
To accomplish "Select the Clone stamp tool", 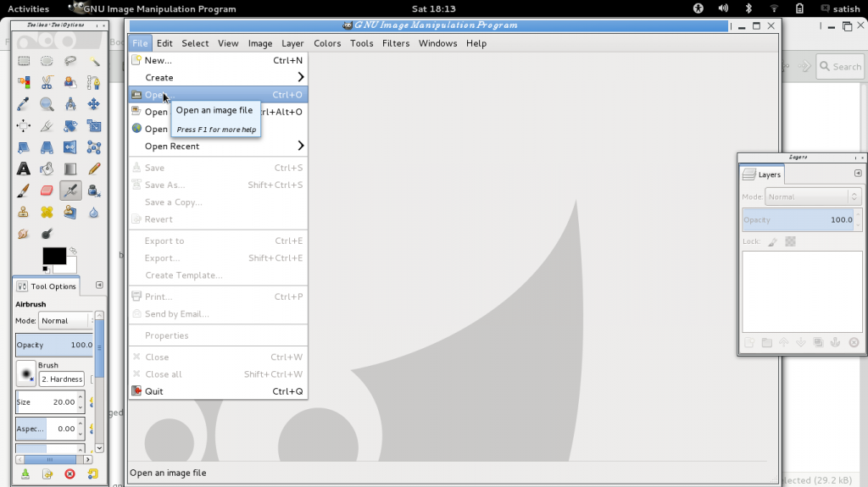I will (23, 212).
